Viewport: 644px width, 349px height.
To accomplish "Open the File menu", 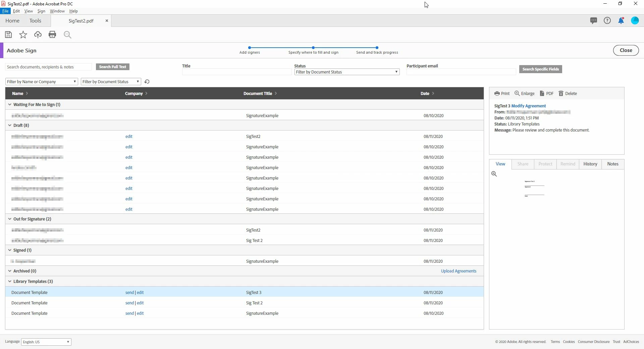I will [5, 11].
